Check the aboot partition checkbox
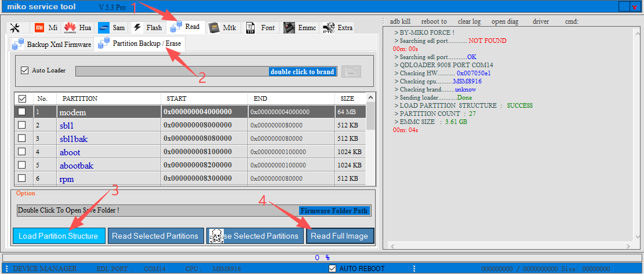 pyautogui.click(x=22, y=152)
